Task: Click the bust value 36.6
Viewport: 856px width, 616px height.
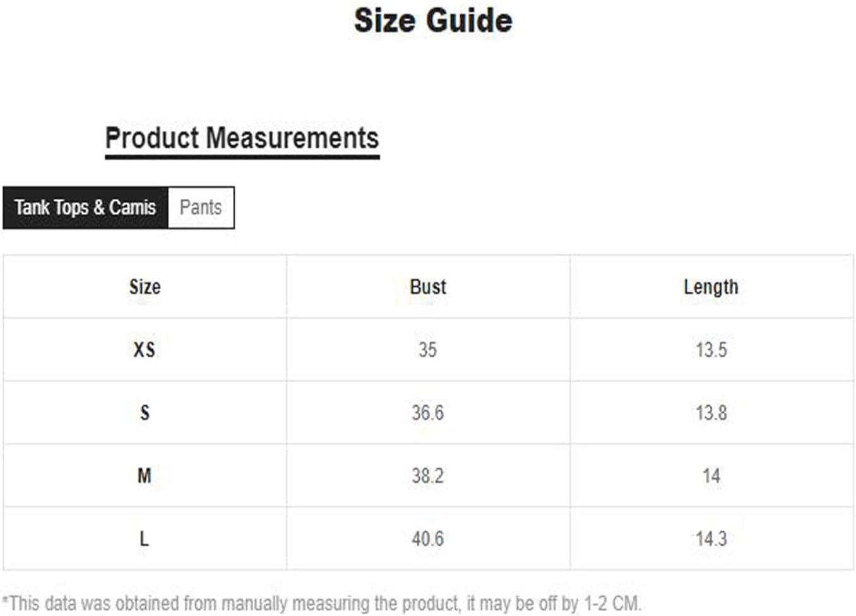Action: (x=428, y=413)
